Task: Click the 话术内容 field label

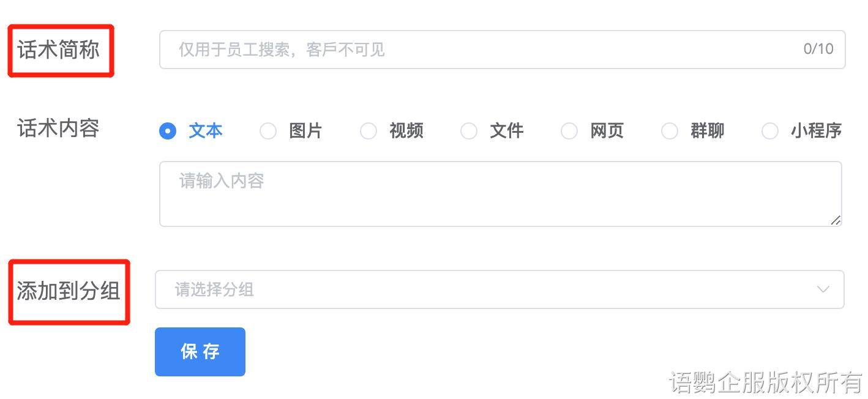Action: tap(59, 129)
